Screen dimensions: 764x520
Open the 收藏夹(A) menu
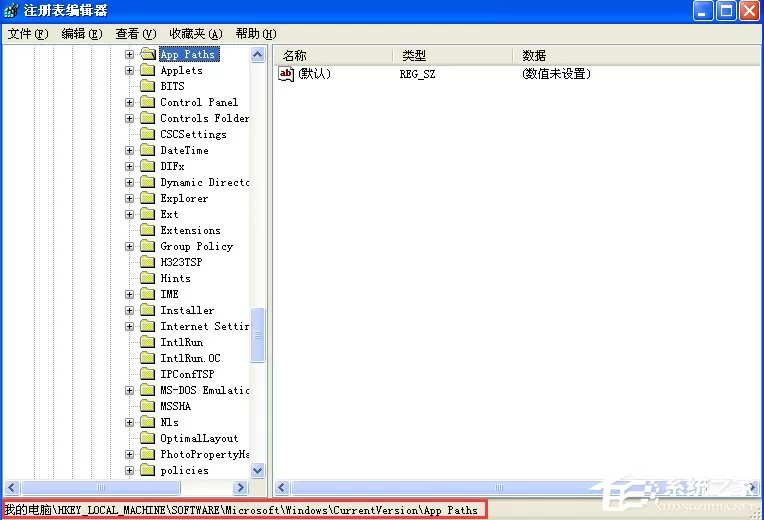point(195,34)
